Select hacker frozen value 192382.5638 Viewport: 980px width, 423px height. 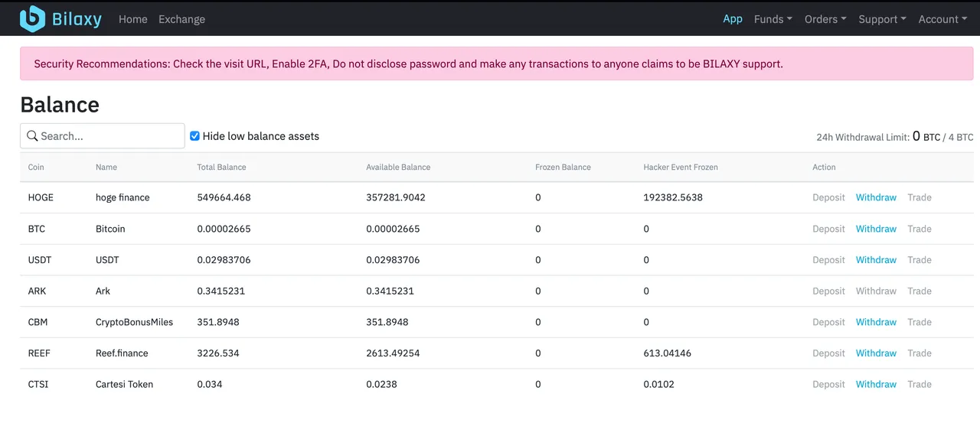tap(673, 197)
